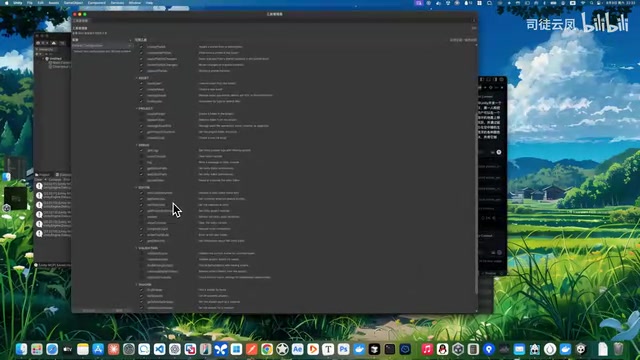Viewport: 640px width, 360px height.
Task: Open Launchpad from the Dock
Action: [x=37, y=349]
